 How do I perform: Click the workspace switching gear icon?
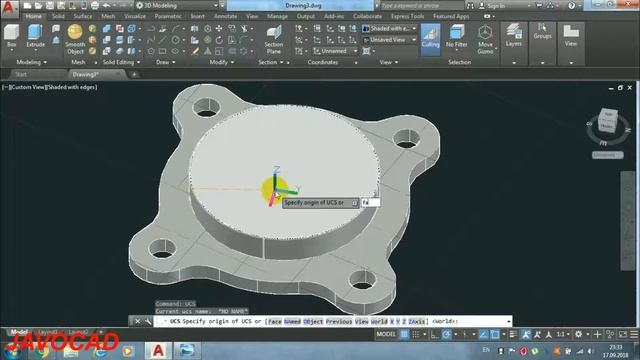(579, 334)
